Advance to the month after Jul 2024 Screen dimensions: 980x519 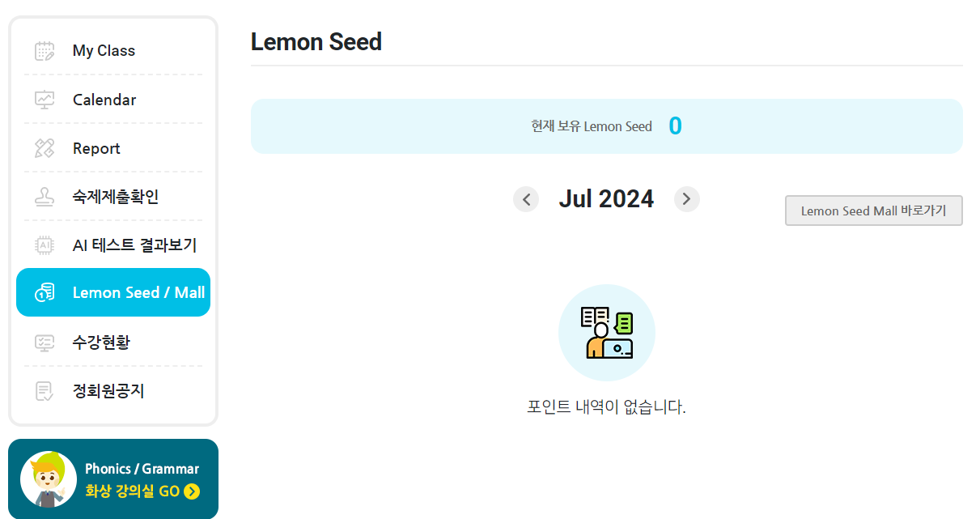(x=686, y=199)
